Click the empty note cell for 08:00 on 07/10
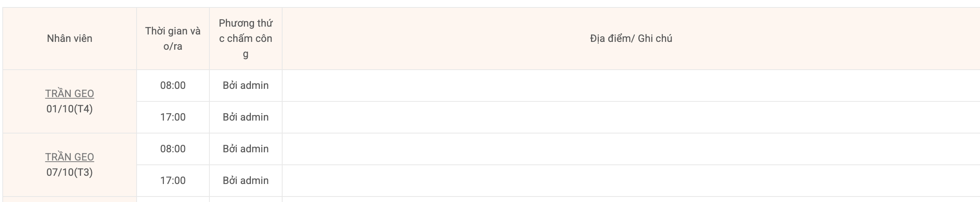 pos(631,149)
